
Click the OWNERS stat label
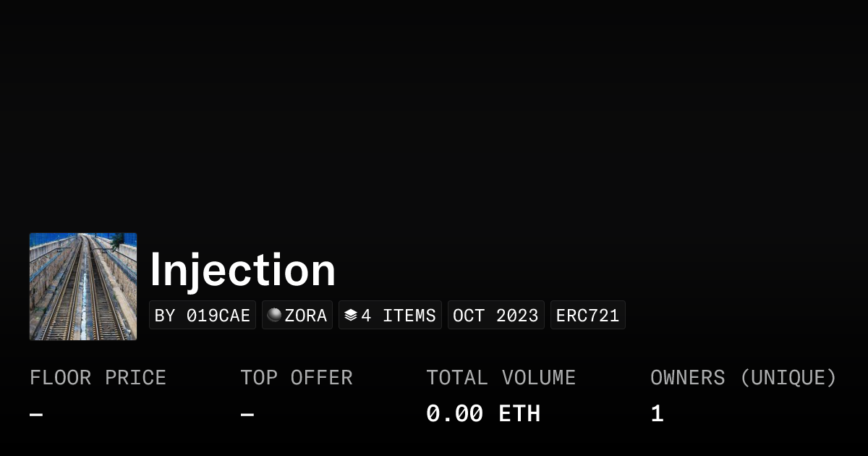pos(687,378)
